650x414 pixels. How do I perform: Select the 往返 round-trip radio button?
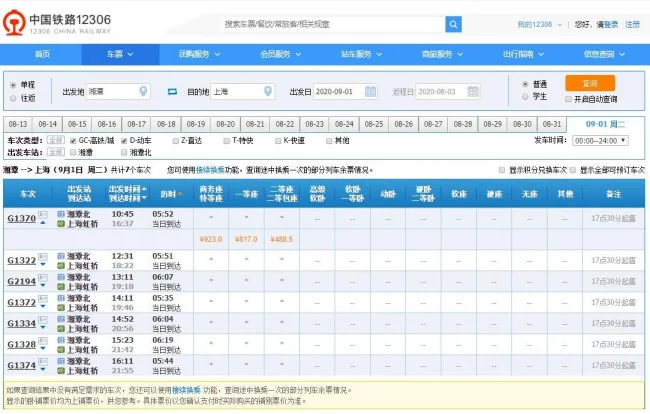pos(13,98)
